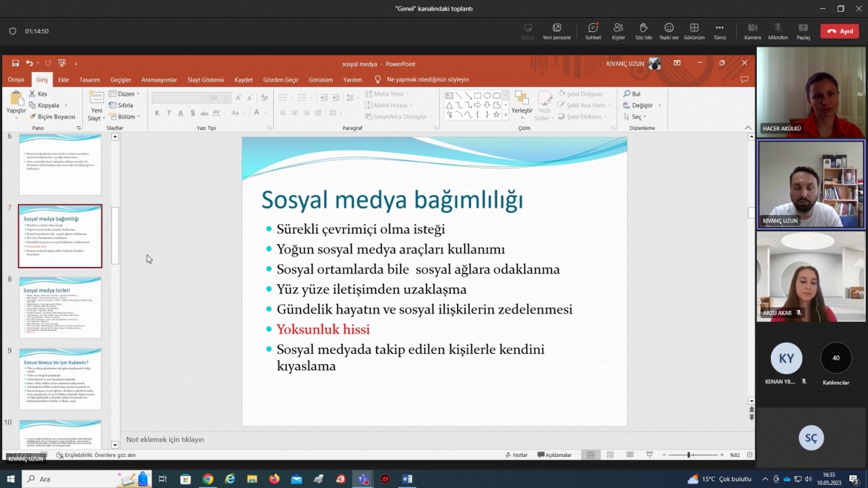868x488 pixels.
Task: Switch to reading view icon
Action: point(630,455)
